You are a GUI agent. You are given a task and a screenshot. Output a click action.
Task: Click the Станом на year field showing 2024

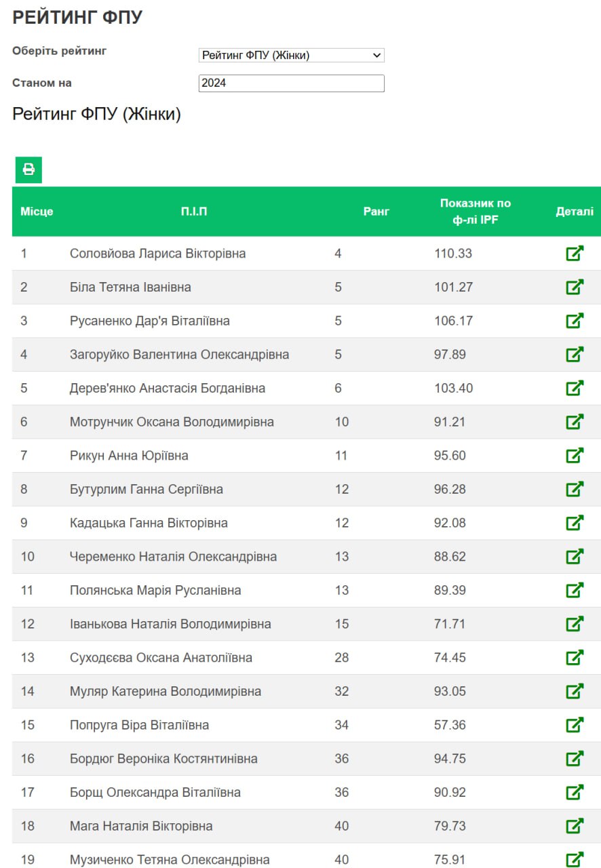coord(292,83)
